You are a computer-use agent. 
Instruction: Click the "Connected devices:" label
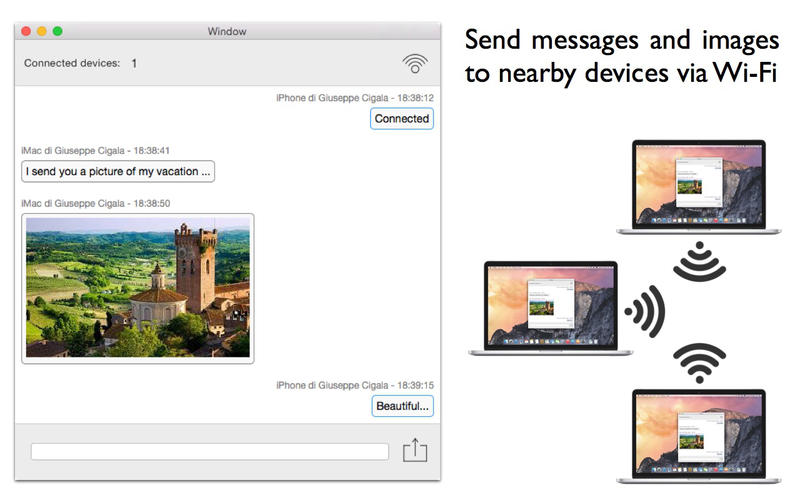click(x=72, y=63)
